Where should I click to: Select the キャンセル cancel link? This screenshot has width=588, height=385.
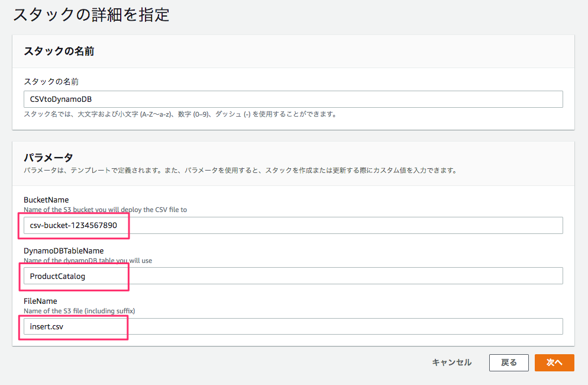[x=451, y=362]
